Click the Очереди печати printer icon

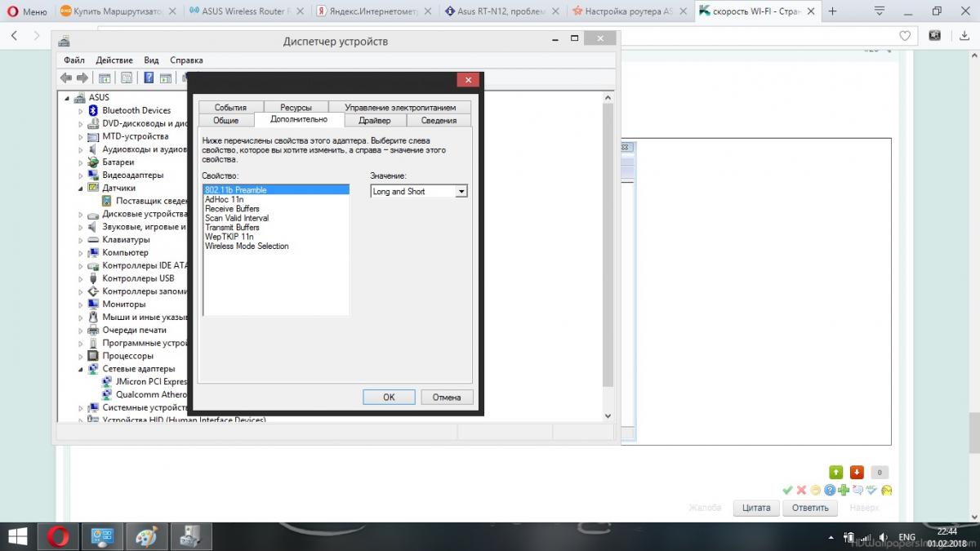click(93, 330)
